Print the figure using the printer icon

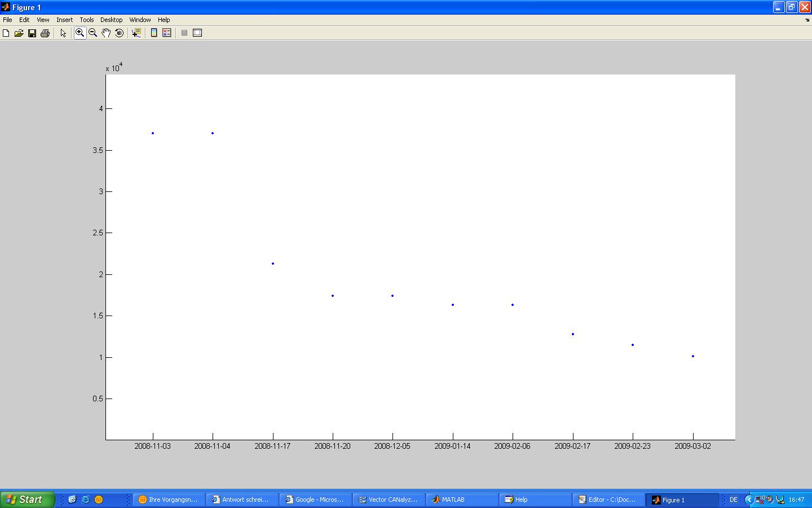(45, 33)
